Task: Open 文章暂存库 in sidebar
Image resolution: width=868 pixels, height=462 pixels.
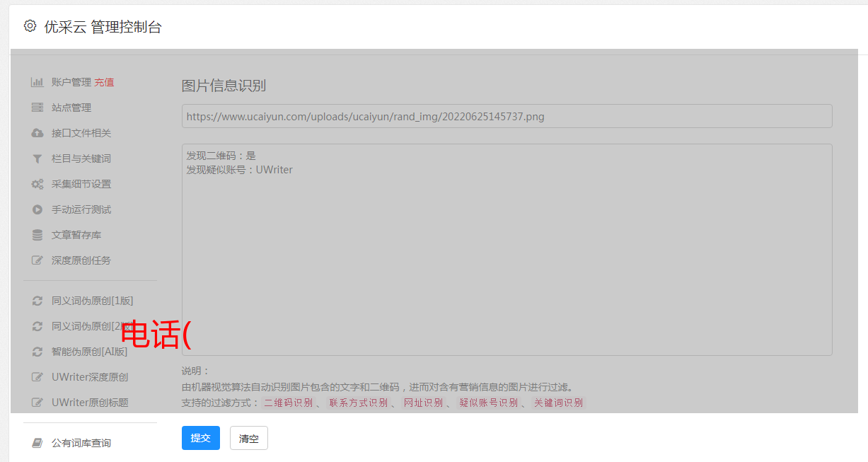Action: coord(76,235)
